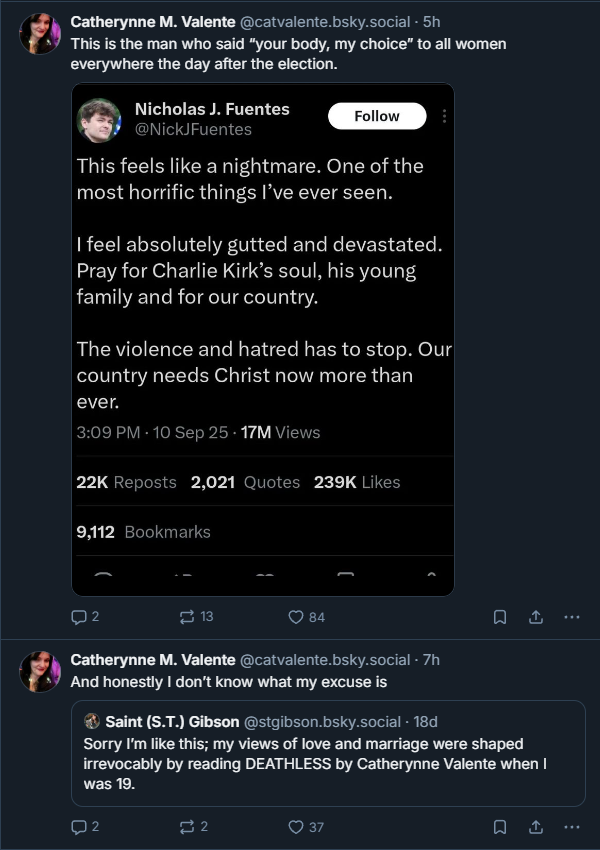Click the Follow button in embedded tweet
The height and width of the screenshot is (850, 600).
[377, 116]
